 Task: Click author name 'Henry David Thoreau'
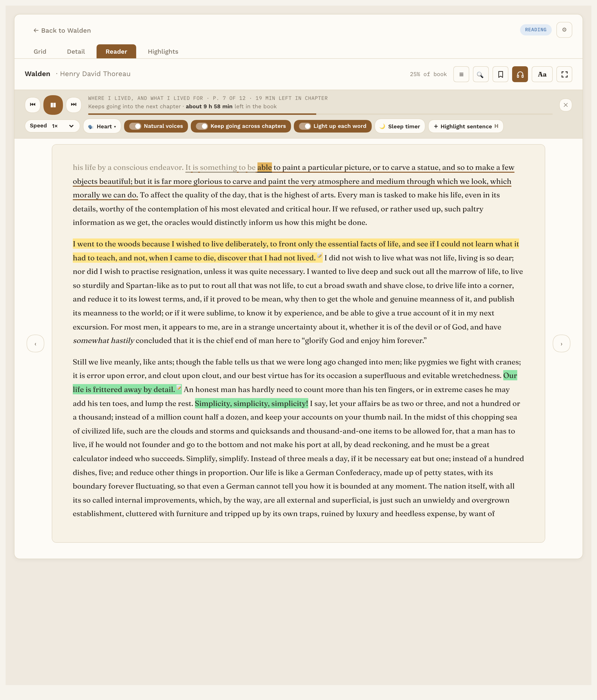pos(95,74)
